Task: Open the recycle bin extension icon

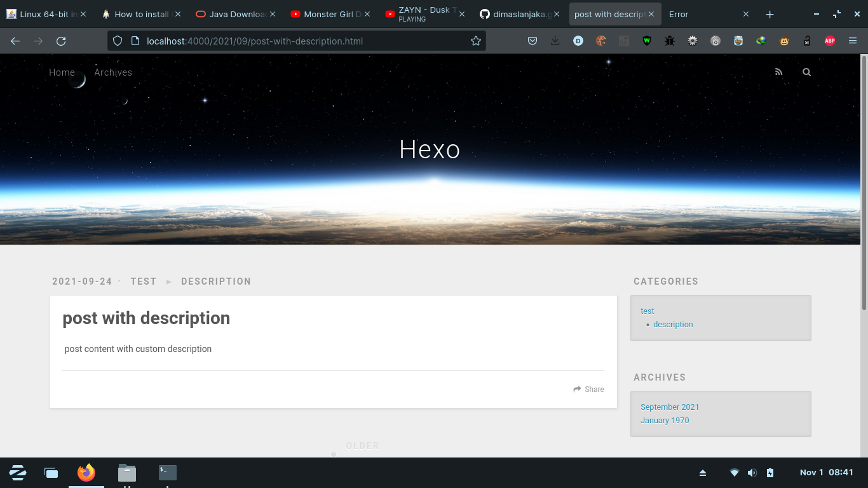Action: pyautogui.click(x=715, y=41)
